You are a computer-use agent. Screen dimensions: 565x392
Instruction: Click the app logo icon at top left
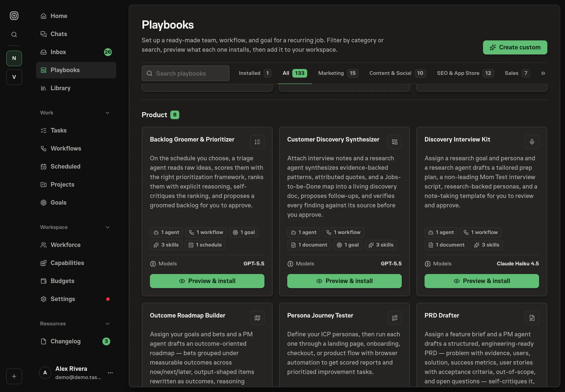click(14, 16)
